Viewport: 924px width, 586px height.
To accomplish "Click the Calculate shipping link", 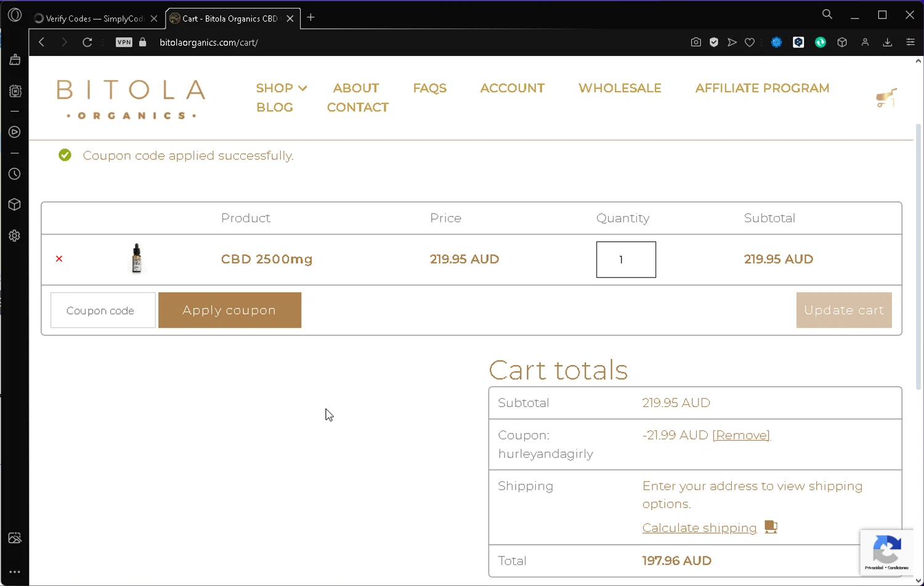I will coord(700,528).
